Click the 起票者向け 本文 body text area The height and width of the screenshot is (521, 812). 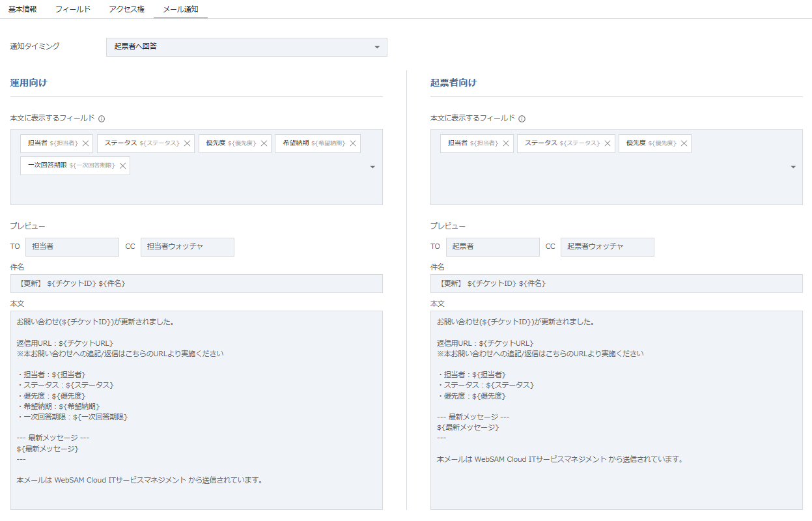(616, 410)
